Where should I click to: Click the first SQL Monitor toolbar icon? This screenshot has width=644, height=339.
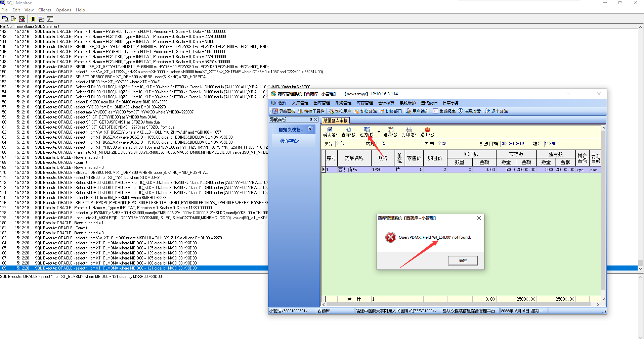5,19
